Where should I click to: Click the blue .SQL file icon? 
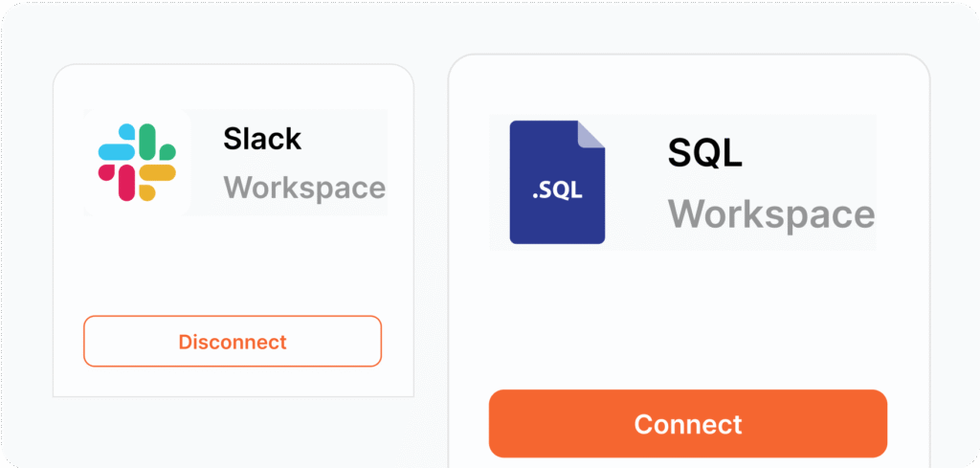coord(557,182)
